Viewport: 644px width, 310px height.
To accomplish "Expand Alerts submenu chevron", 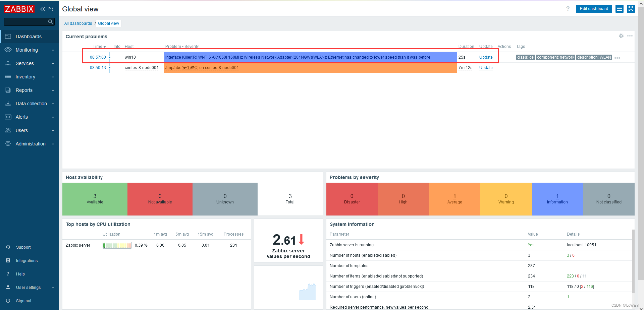I will tap(53, 117).
